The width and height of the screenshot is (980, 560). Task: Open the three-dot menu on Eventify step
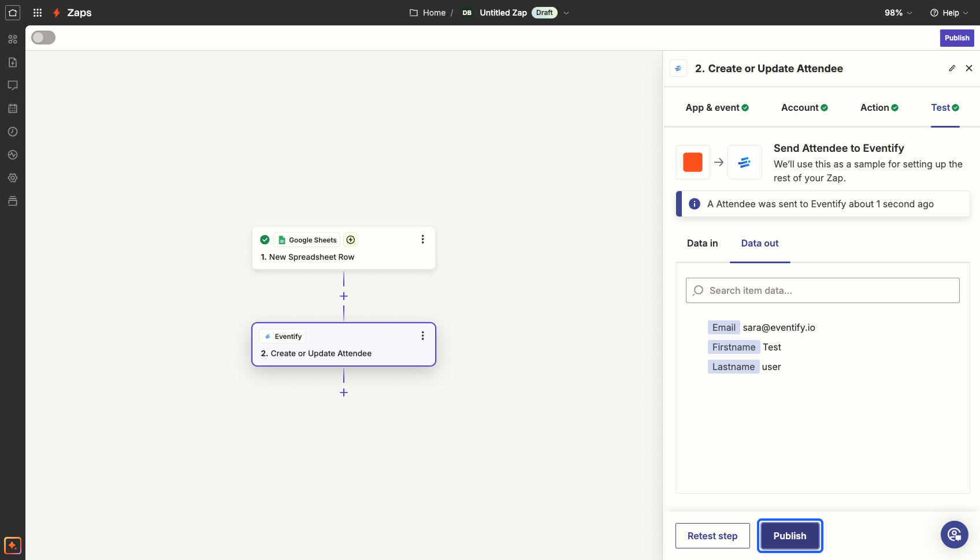click(x=423, y=335)
